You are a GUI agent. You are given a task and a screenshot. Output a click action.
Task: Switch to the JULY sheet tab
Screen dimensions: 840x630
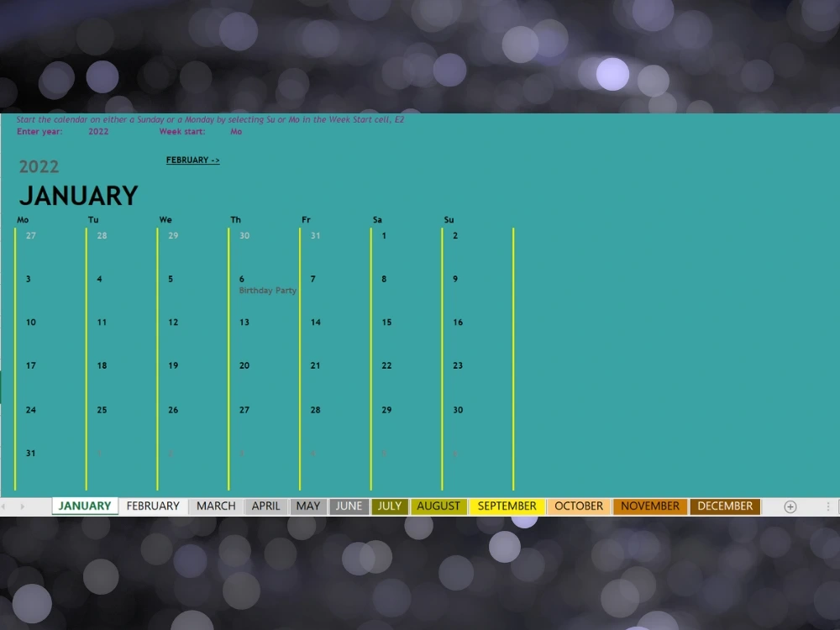[x=390, y=507]
